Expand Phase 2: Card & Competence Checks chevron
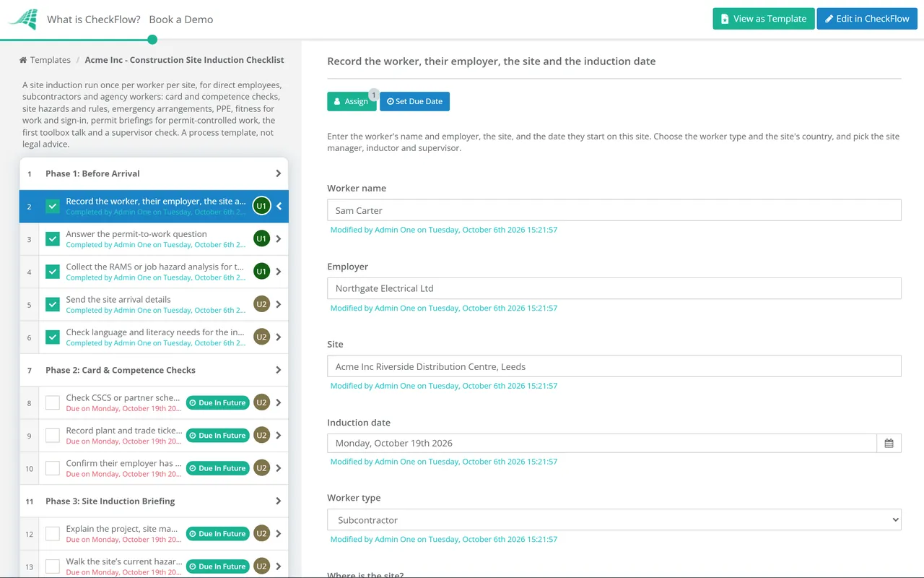 click(279, 370)
